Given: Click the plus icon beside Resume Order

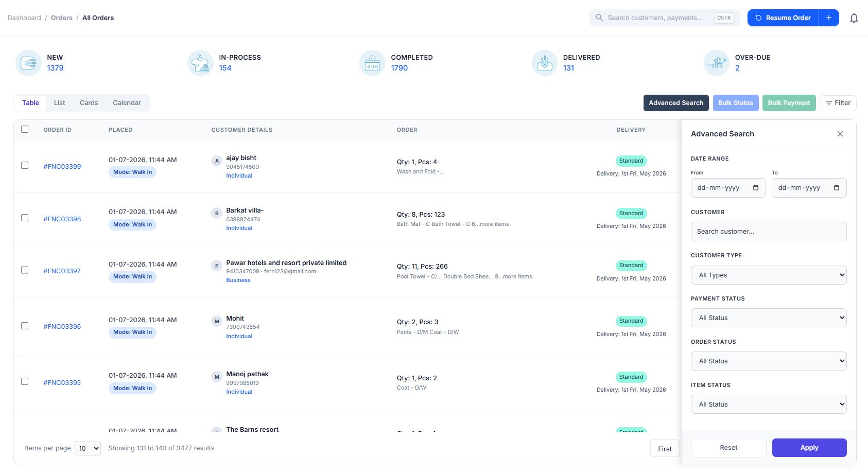Looking at the screenshot, I should (x=828, y=18).
